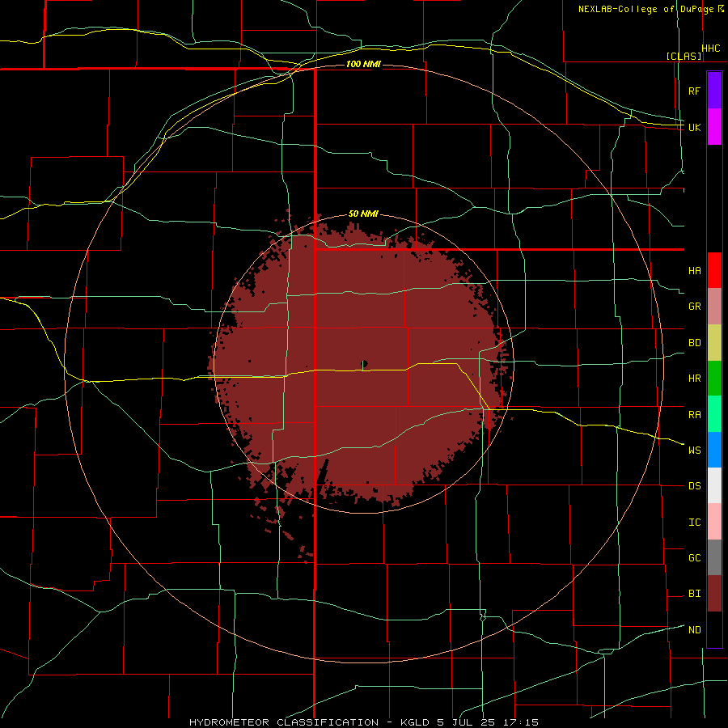The width and height of the screenshot is (728, 728).
Task: Click the RF legend label
Action: (694, 91)
